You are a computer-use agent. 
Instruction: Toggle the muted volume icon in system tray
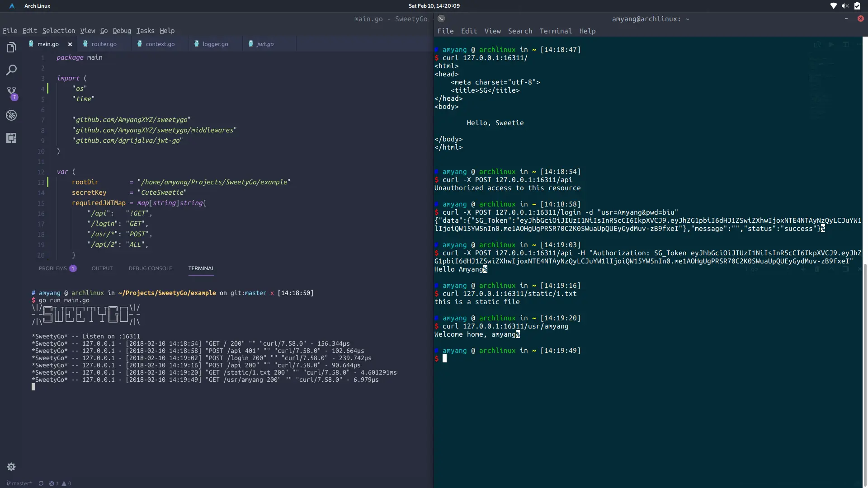(845, 6)
